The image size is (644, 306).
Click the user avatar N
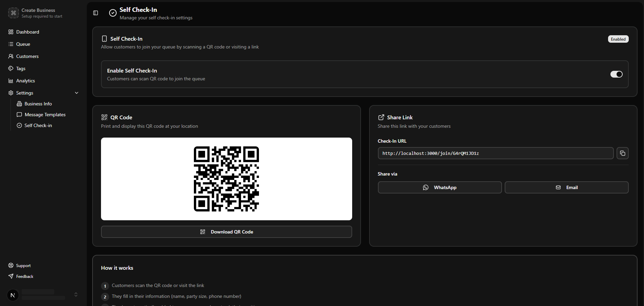(13, 295)
